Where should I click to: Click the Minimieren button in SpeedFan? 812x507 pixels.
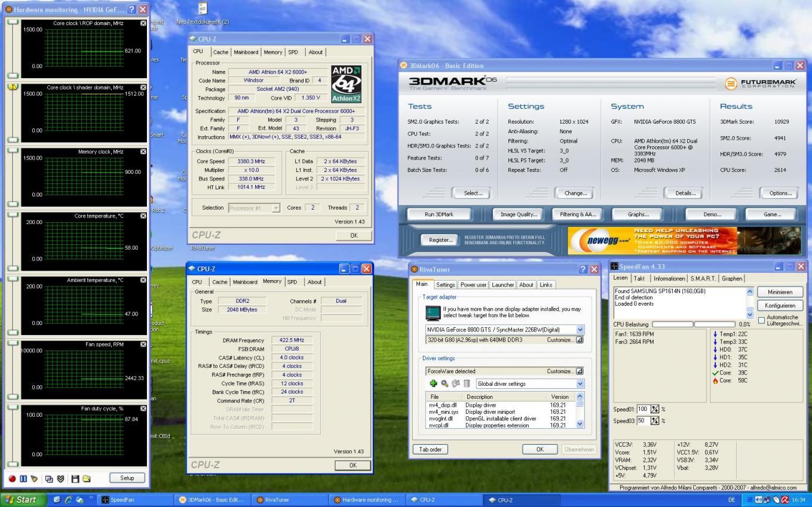(780, 292)
